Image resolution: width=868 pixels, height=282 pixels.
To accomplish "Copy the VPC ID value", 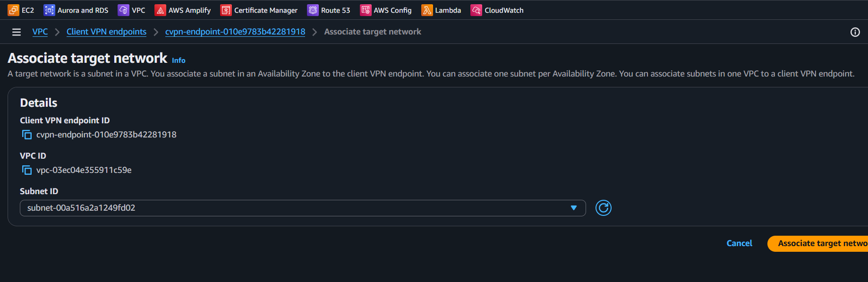I will [27, 170].
